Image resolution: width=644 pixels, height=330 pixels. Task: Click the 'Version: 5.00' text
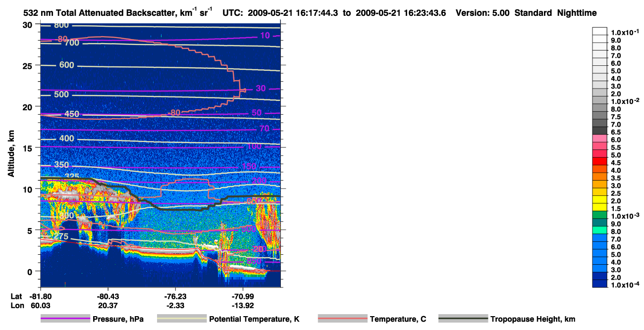point(483,13)
